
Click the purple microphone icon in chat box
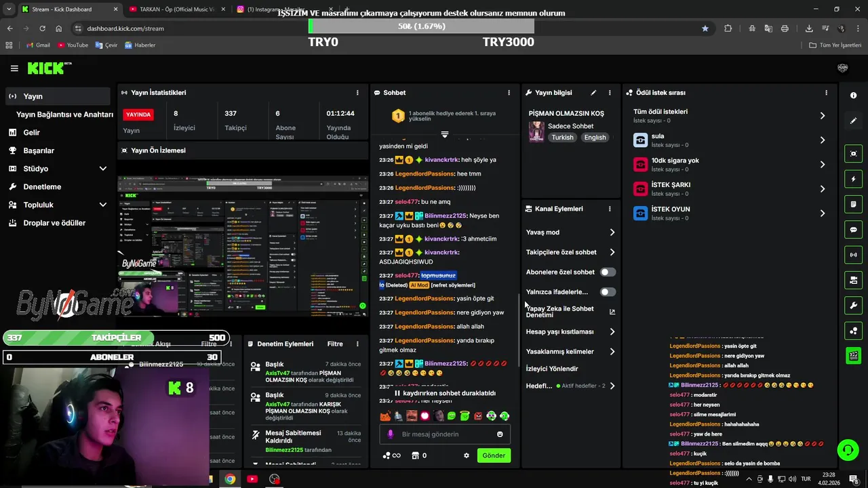tap(390, 434)
